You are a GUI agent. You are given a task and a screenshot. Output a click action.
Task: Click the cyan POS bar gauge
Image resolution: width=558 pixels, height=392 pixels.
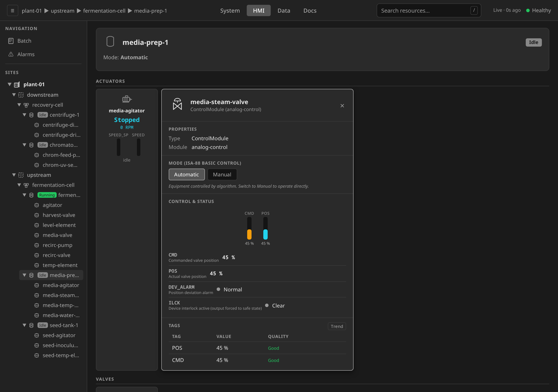(x=265, y=228)
